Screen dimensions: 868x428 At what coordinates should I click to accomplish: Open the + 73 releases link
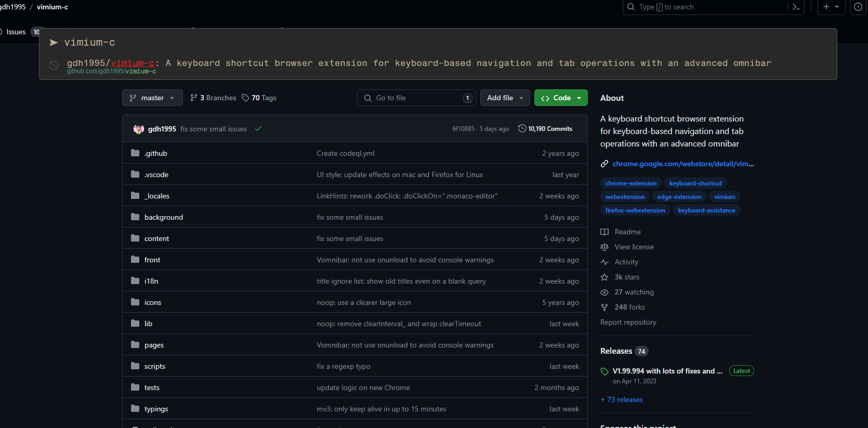click(622, 399)
